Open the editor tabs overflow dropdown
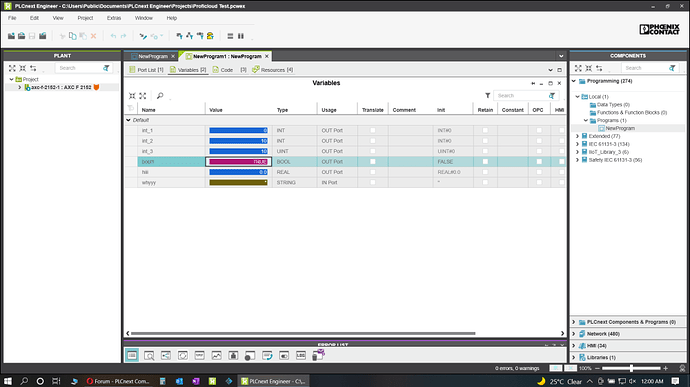Screen dimensions: 690x387 click(x=561, y=56)
